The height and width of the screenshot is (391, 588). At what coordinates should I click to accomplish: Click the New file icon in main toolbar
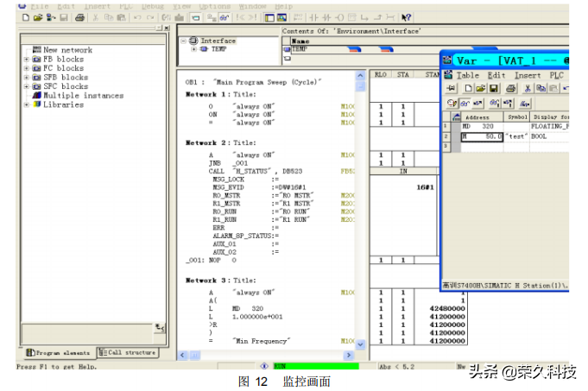click(x=26, y=16)
